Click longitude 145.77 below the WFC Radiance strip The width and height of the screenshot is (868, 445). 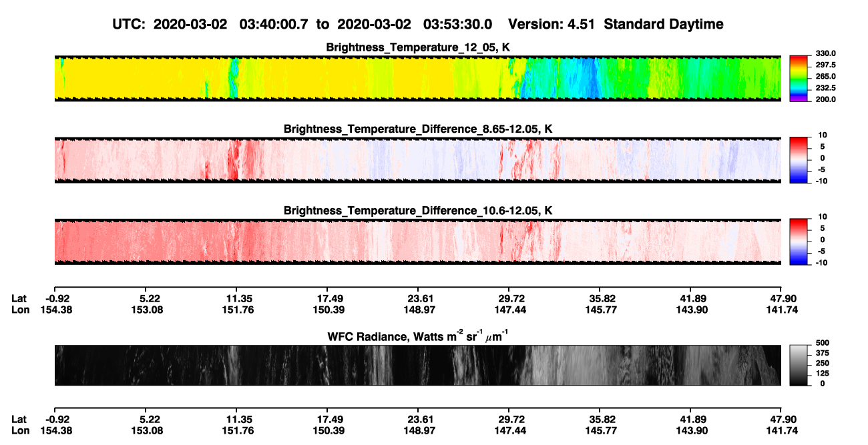(600, 430)
